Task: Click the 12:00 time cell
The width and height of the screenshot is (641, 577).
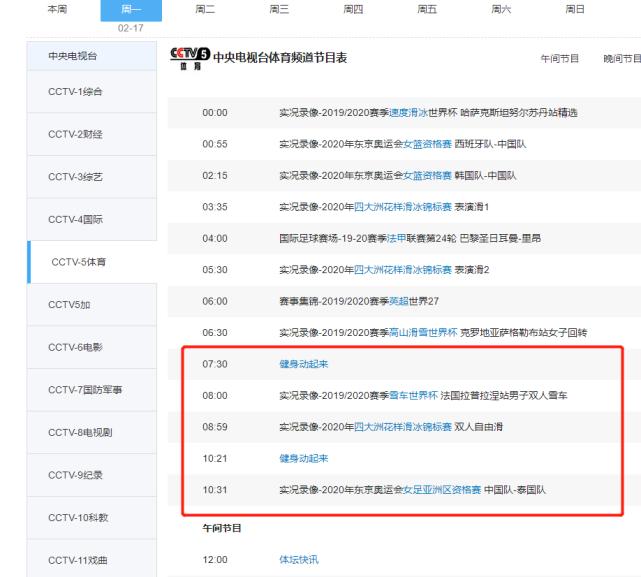Action: [x=215, y=560]
